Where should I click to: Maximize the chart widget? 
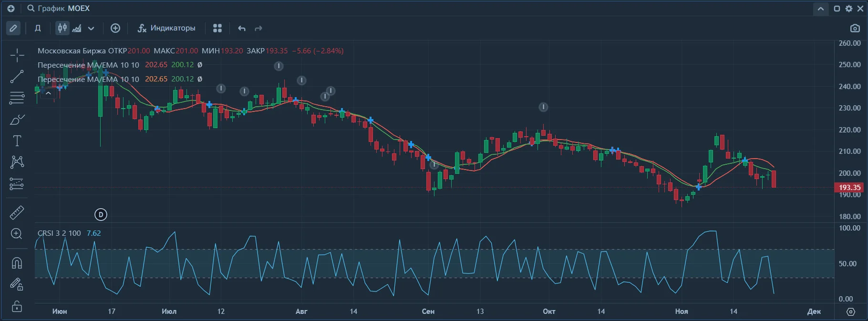tap(837, 9)
